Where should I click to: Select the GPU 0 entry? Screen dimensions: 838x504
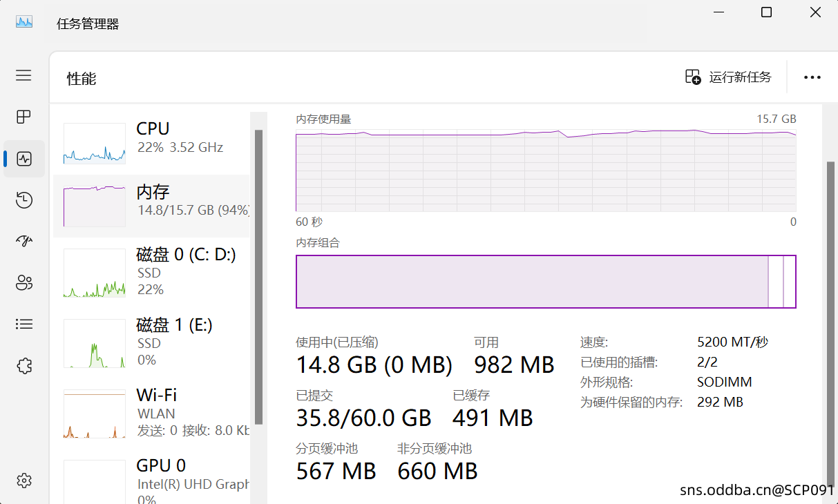pyautogui.click(x=151, y=480)
